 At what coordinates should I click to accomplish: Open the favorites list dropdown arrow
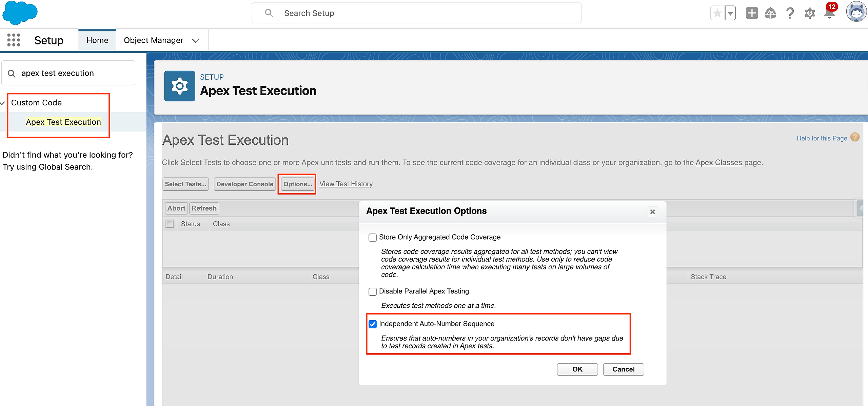(x=730, y=14)
